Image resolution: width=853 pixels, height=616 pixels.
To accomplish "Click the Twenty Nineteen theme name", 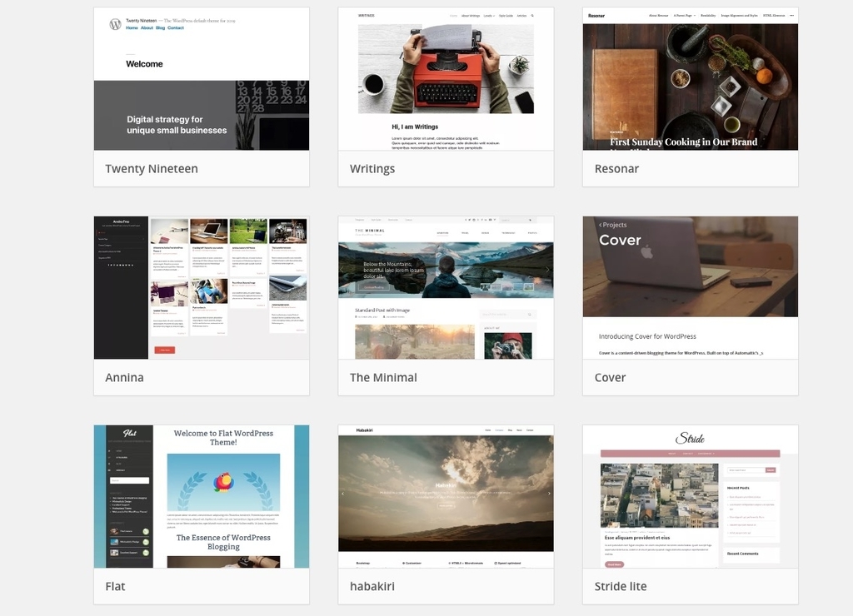I will pyautogui.click(x=152, y=168).
